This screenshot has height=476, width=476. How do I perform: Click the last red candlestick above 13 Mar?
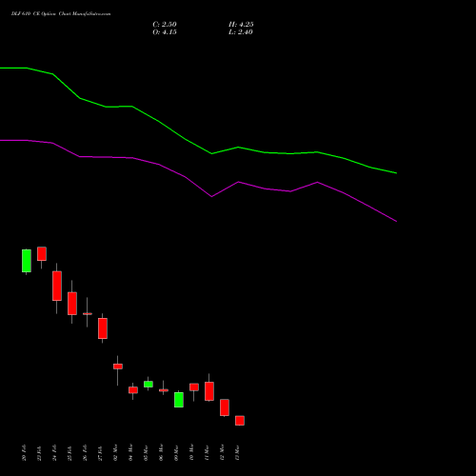240,421
